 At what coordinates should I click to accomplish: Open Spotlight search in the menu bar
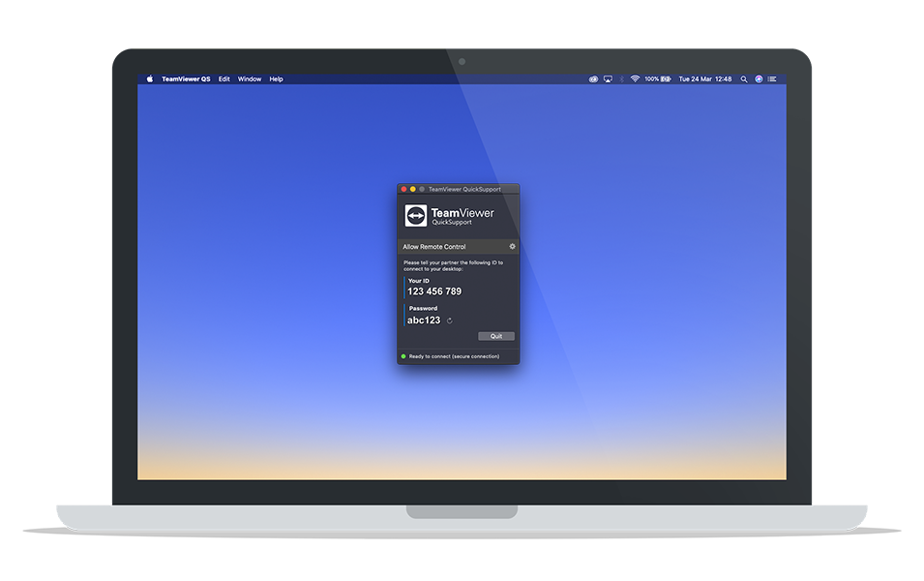pos(744,79)
